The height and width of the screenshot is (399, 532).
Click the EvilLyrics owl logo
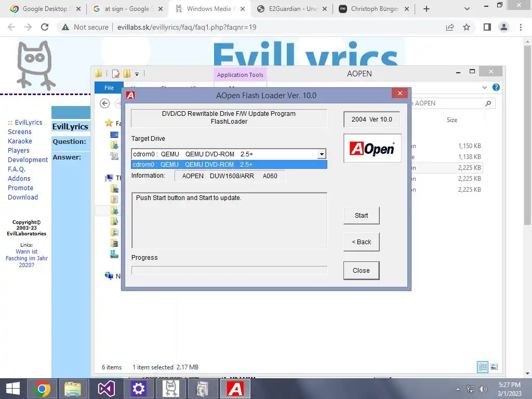[x=36, y=65]
